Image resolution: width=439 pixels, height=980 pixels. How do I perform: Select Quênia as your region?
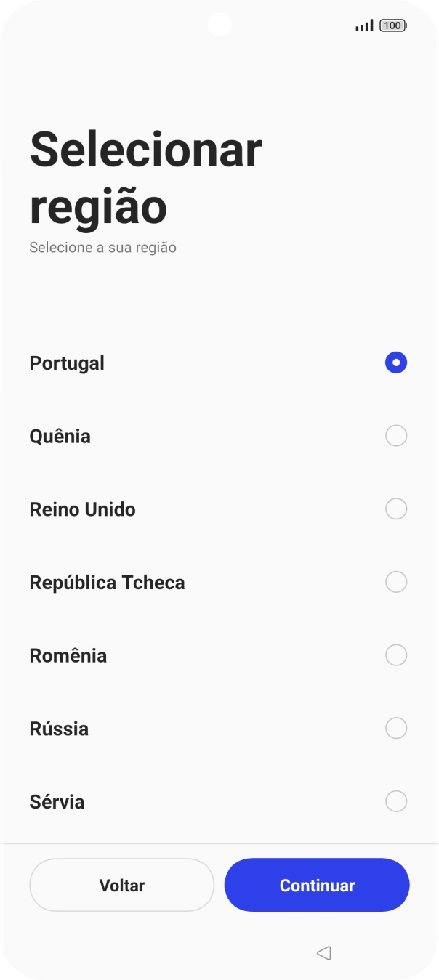pos(395,436)
